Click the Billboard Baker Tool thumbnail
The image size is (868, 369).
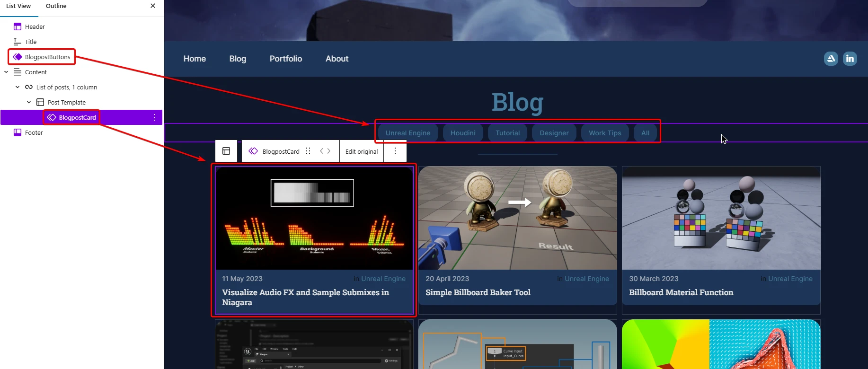point(518,218)
